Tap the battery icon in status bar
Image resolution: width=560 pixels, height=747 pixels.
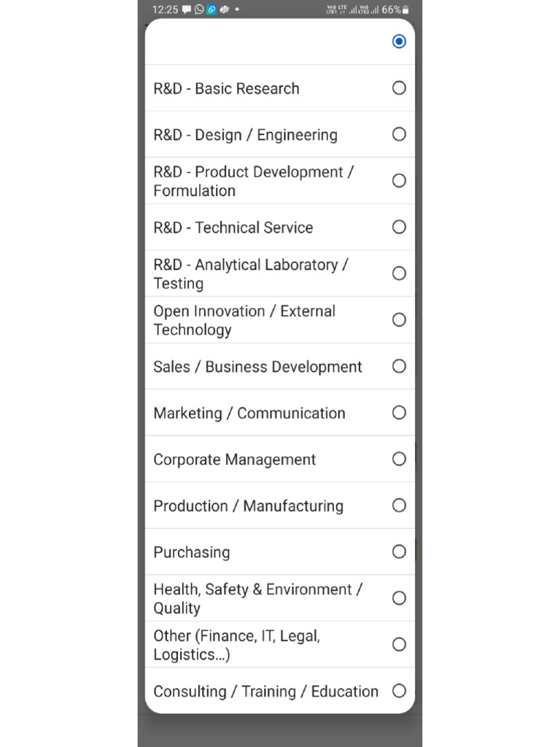(x=406, y=9)
